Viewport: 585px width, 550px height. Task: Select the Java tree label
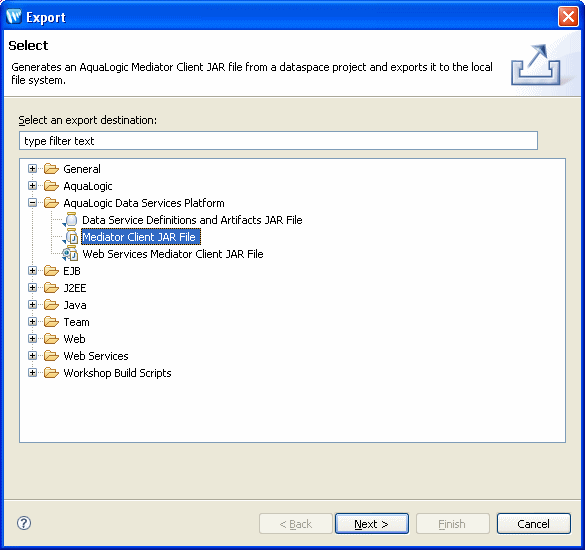point(75,305)
